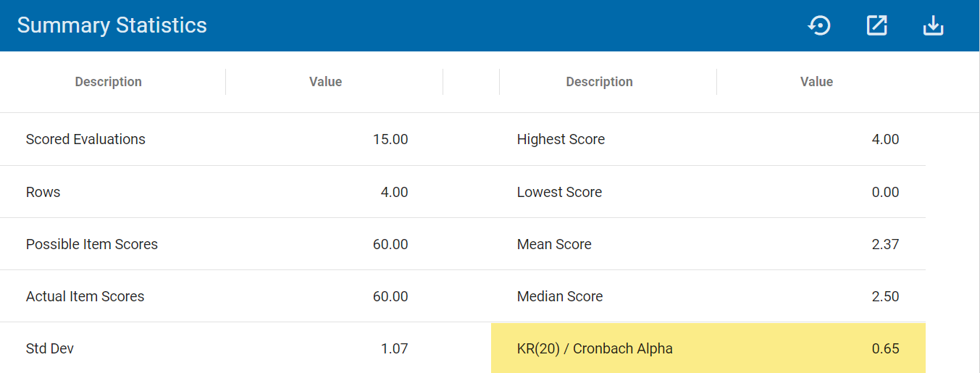Select the Scored Evaluations row label
Image resolution: width=980 pixels, height=373 pixels.
coord(85,139)
